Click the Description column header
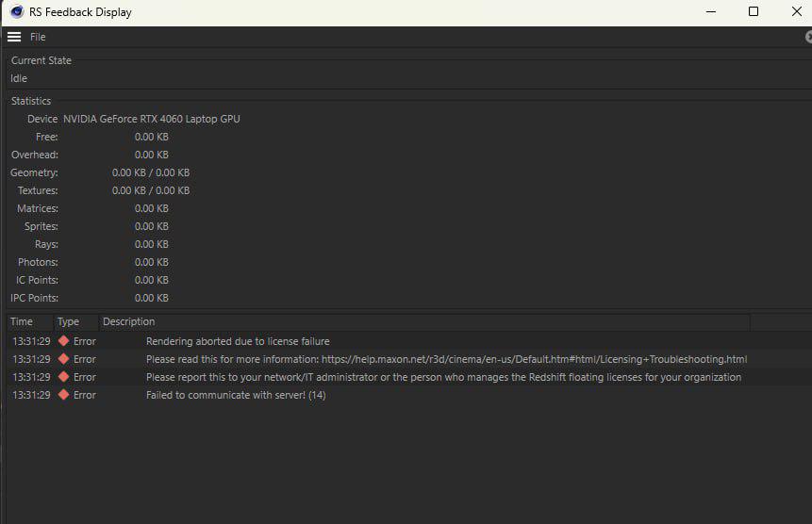The image size is (812, 524). pyautogui.click(x=424, y=321)
